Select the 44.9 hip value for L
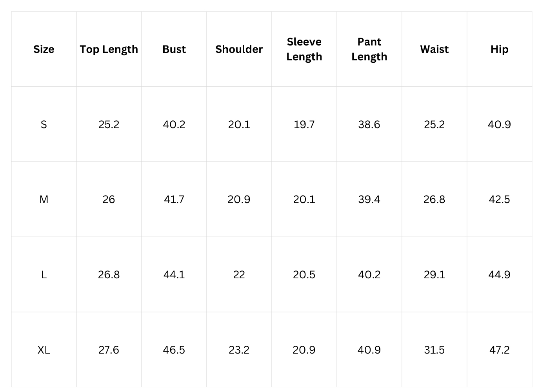 tap(499, 275)
